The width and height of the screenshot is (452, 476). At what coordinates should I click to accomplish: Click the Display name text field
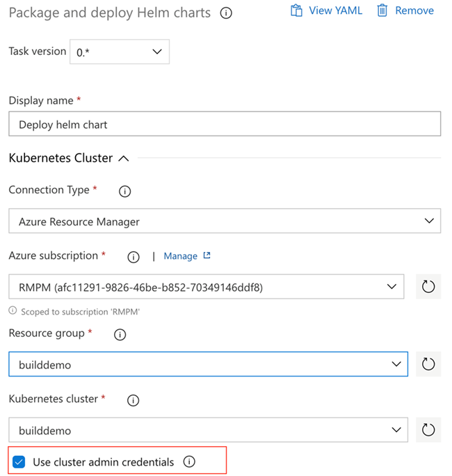(225, 125)
